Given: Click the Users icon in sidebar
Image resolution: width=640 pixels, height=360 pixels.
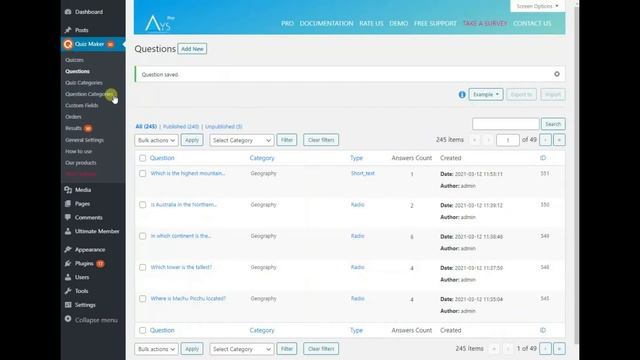Looking at the screenshot, I should tap(68, 277).
